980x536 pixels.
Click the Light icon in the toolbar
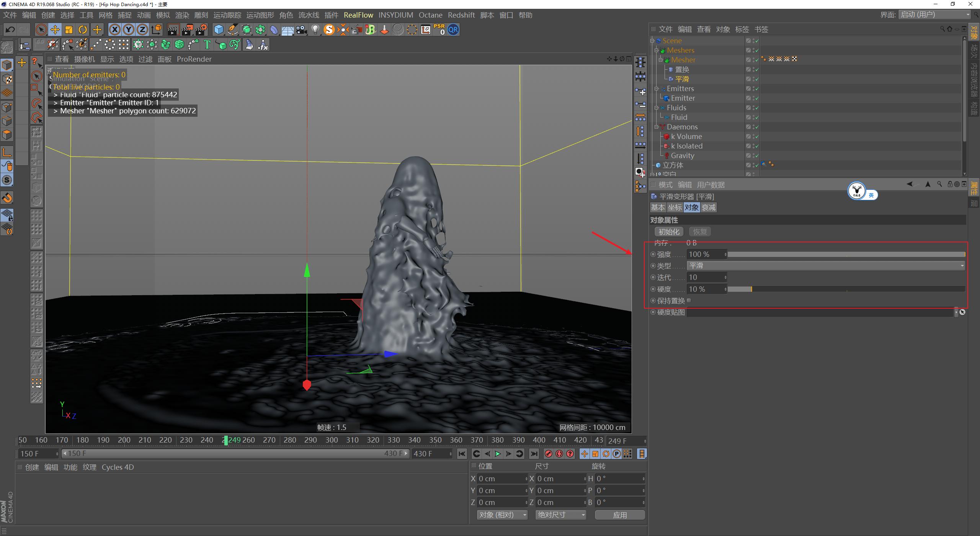coord(315,29)
